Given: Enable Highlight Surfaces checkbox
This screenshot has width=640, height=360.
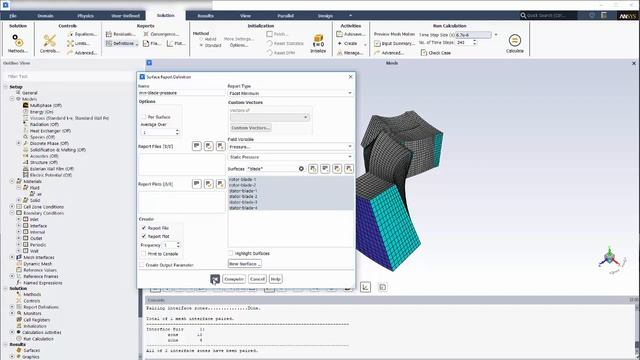Looking at the screenshot, I should 231,253.
